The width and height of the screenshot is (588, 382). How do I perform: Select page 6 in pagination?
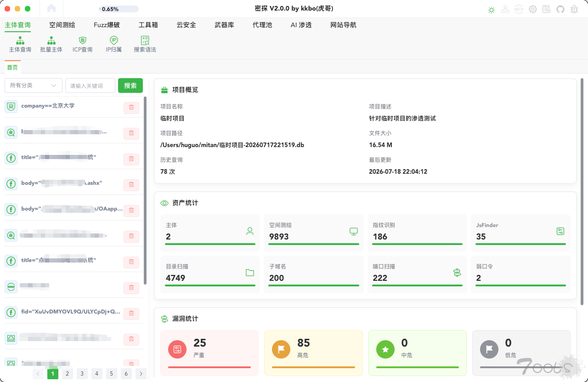pos(126,374)
